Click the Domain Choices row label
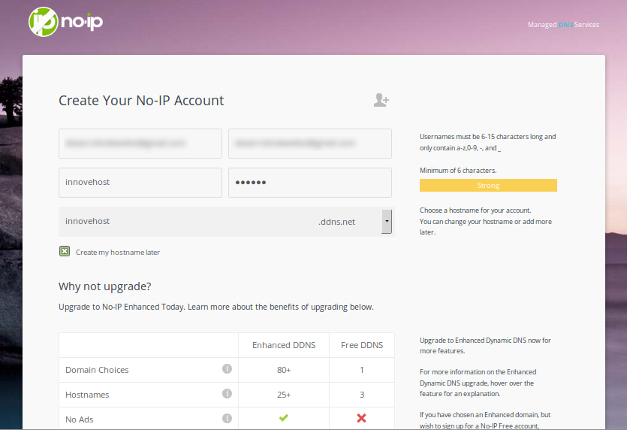The image size is (627, 430). click(97, 370)
